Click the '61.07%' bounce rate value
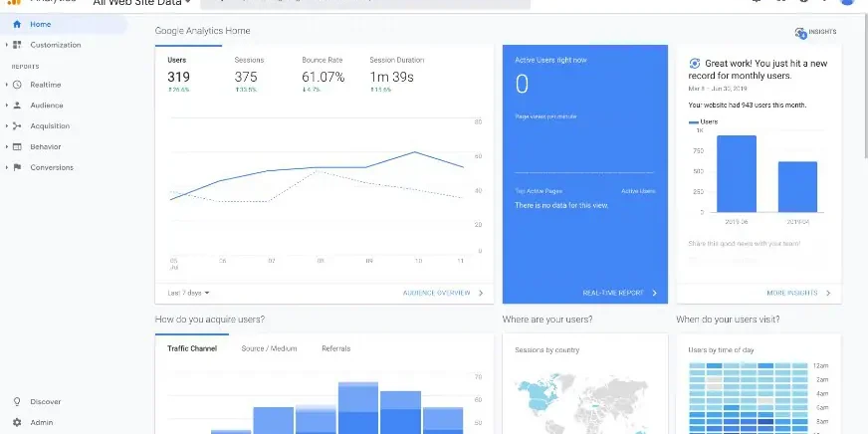This screenshot has width=868, height=434. [x=324, y=77]
